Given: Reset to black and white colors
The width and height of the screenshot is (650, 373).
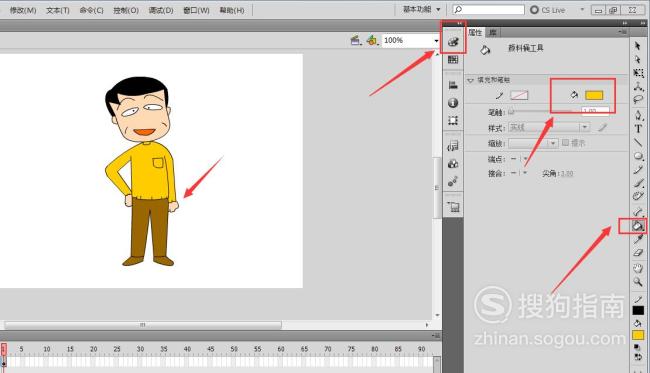Looking at the screenshot, I should [x=638, y=347].
